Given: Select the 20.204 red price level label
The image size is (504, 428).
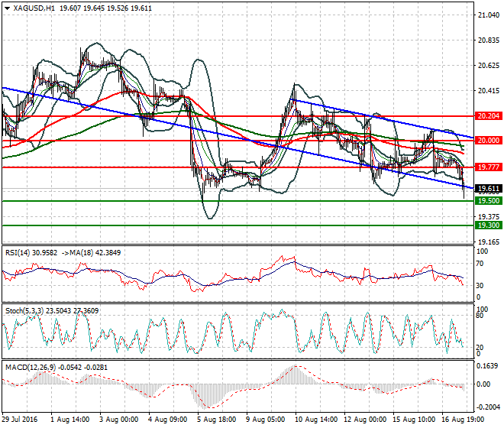Looking at the screenshot, I should point(488,116).
